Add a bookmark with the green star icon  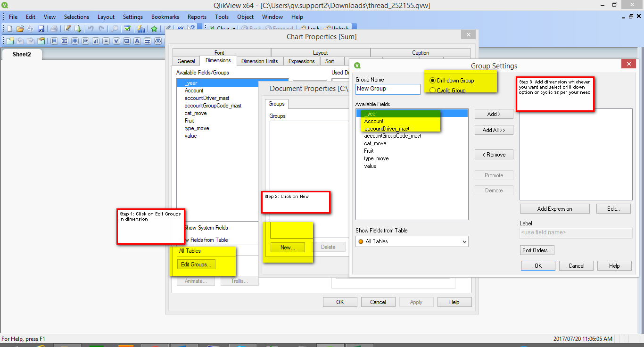tap(154, 29)
